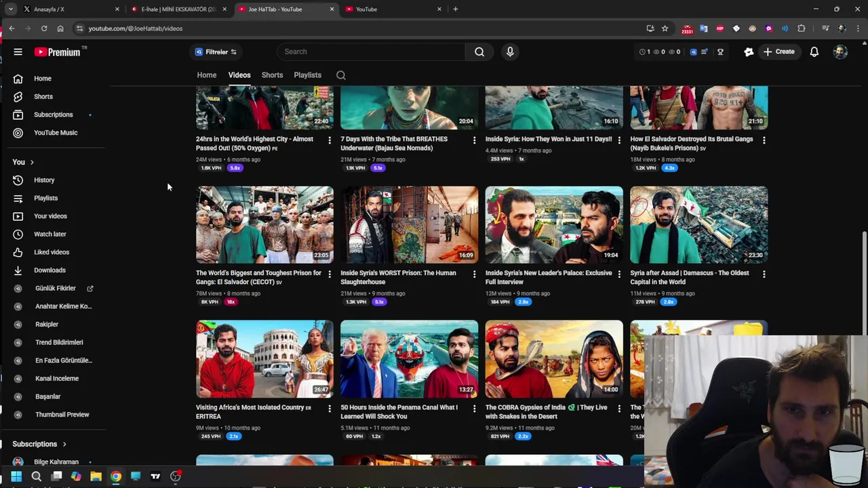This screenshot has width=868, height=488.
Task: Switch to the channel Shorts tab
Action: tap(272, 75)
